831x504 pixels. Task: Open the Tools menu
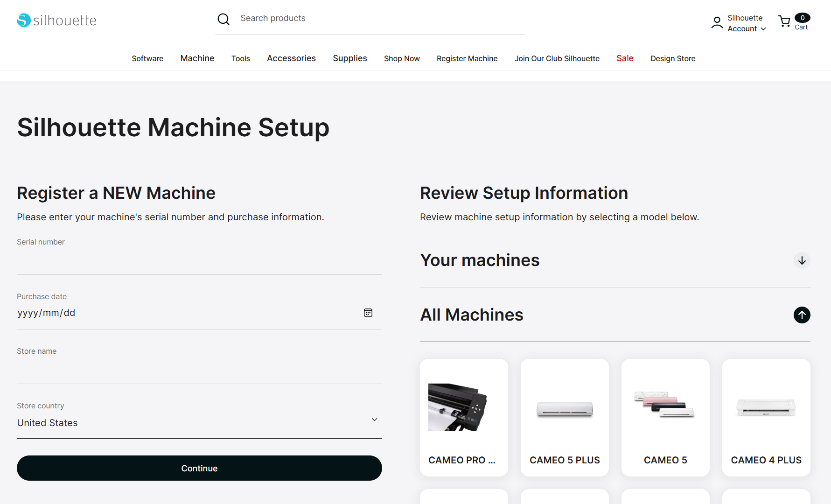click(x=241, y=58)
